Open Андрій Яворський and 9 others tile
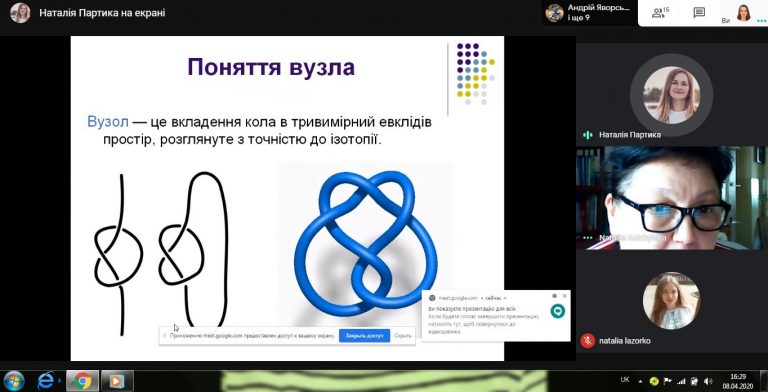Image resolution: width=768 pixels, height=392 pixels. click(589, 13)
